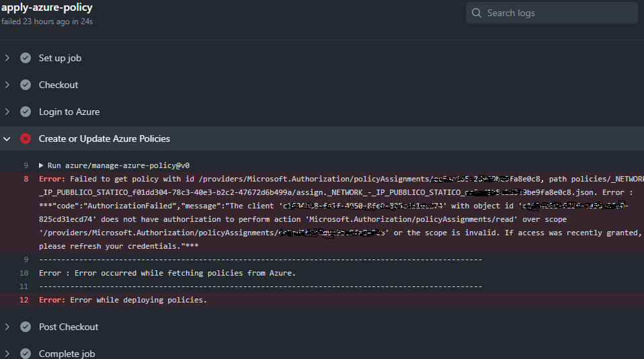
Task: Focus the Search logs input field
Action: pyautogui.click(x=552, y=13)
